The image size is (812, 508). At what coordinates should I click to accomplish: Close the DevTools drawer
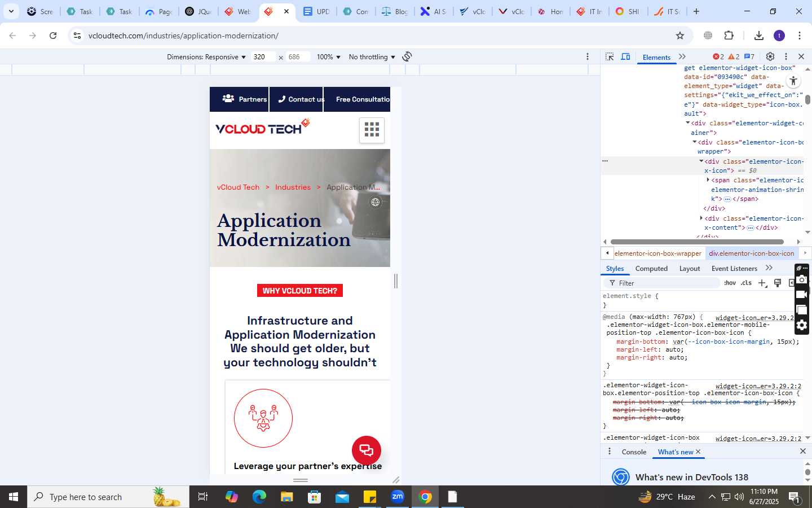tap(803, 452)
